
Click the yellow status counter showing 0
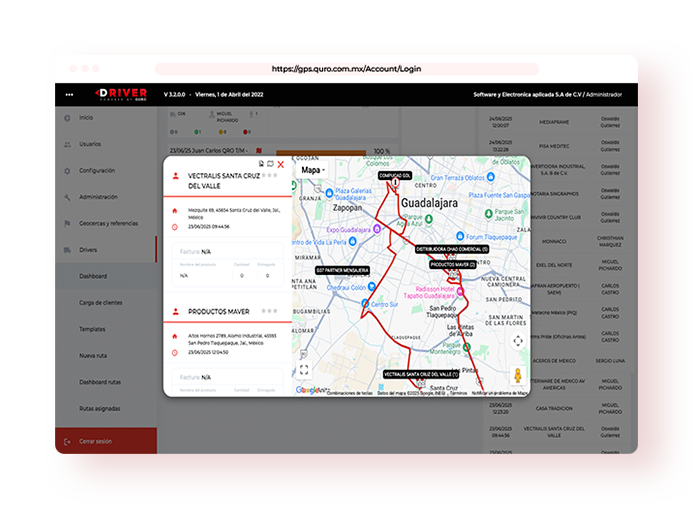pos(222,132)
